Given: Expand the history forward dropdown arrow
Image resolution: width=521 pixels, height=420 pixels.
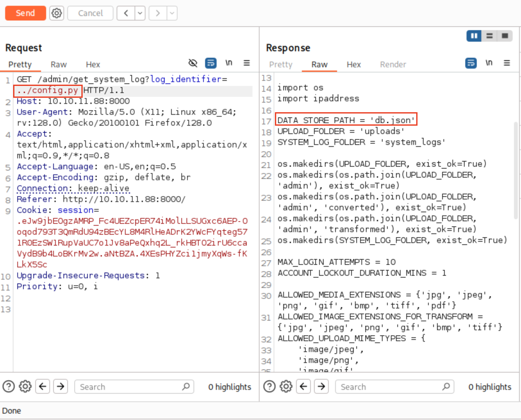Looking at the screenshot, I should pos(172,13).
